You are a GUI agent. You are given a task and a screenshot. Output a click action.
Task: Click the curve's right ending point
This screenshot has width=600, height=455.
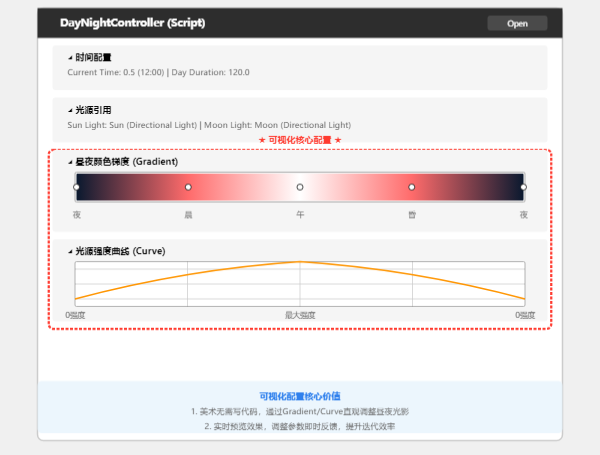(523, 298)
